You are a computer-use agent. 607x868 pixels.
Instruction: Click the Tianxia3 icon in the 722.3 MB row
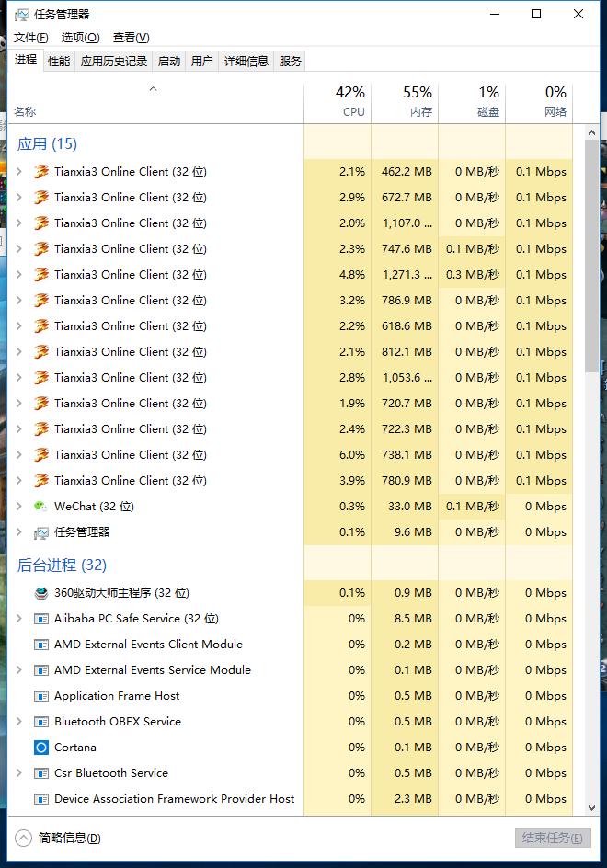[41, 429]
